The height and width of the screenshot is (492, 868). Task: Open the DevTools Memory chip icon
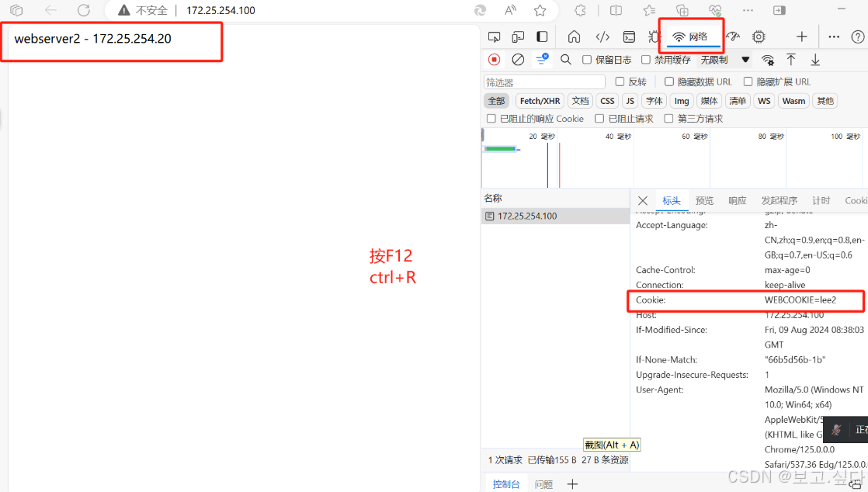pos(759,36)
